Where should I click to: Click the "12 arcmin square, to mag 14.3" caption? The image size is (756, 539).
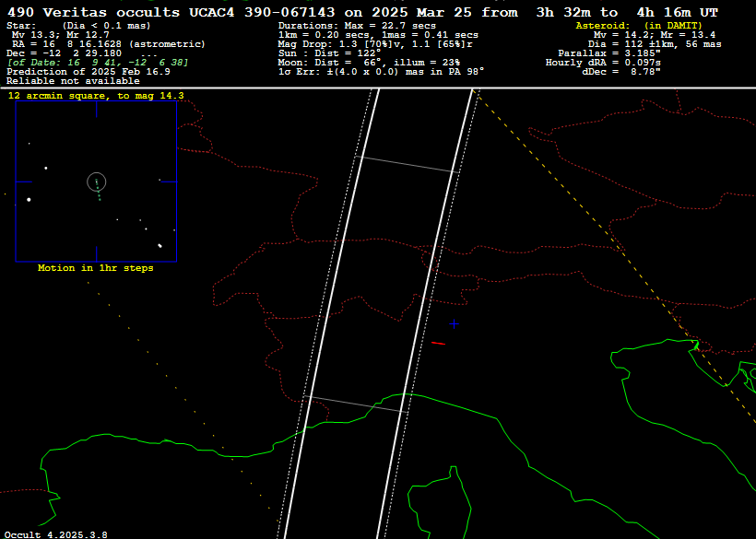click(x=96, y=96)
